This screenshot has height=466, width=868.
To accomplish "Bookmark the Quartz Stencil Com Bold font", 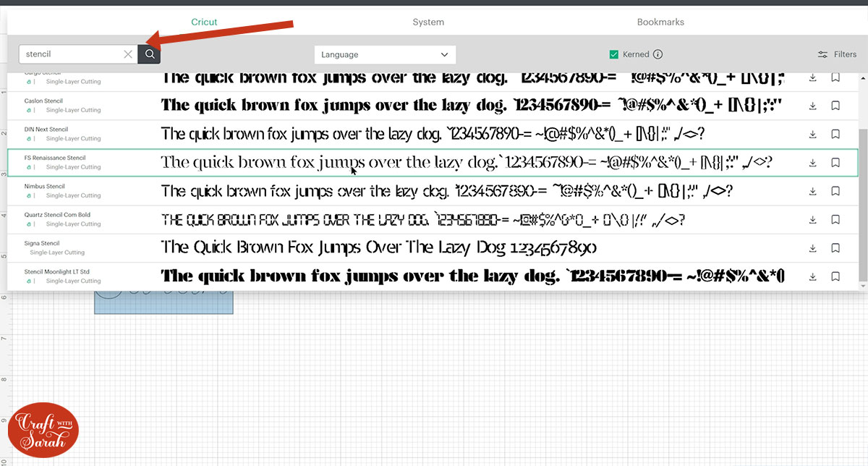I will pyautogui.click(x=835, y=219).
